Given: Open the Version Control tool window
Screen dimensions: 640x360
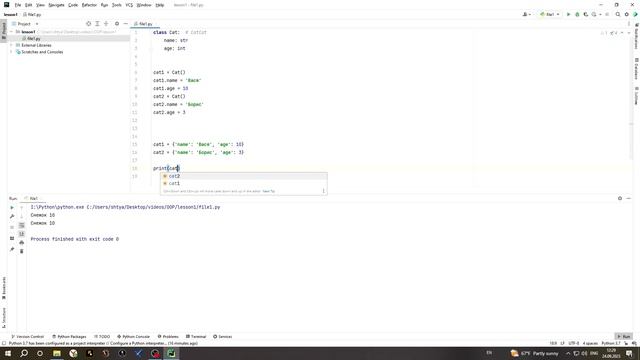Looking at the screenshot, I should coord(27,337).
